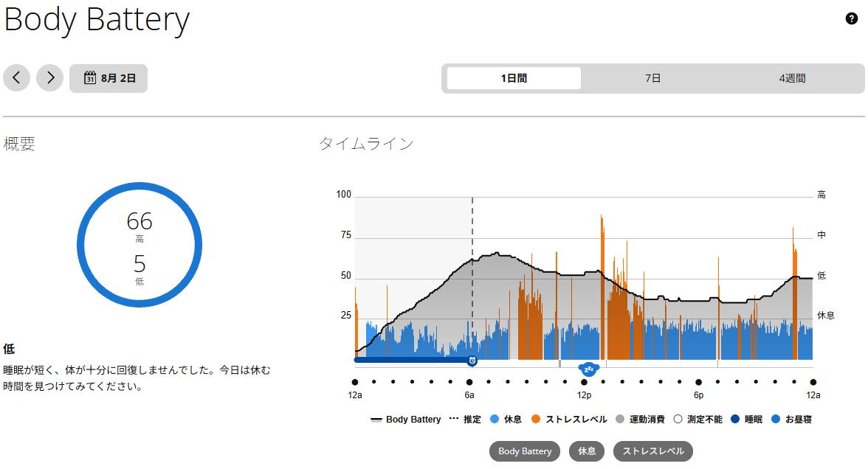Toggle the 休息 chart filter pill

pos(587,451)
